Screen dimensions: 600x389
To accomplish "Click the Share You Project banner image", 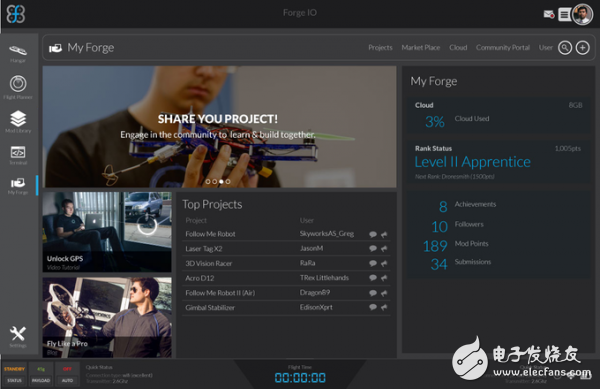I will point(219,127).
